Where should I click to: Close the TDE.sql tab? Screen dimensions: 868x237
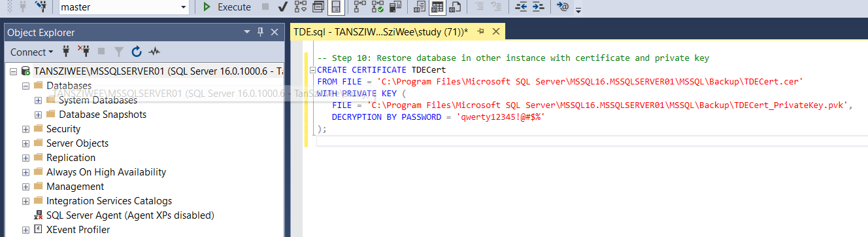click(x=496, y=31)
